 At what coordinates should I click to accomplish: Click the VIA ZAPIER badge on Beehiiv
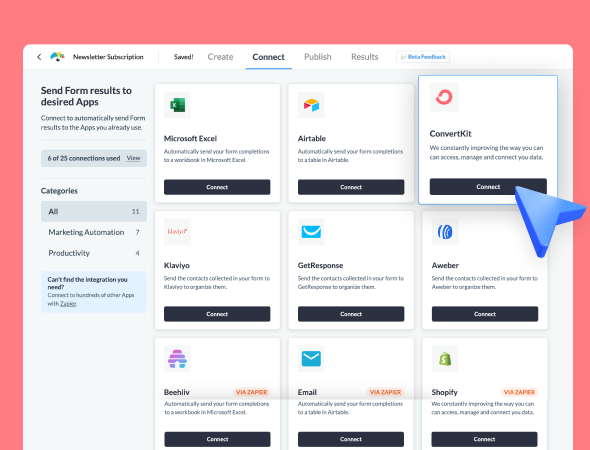[x=251, y=392]
